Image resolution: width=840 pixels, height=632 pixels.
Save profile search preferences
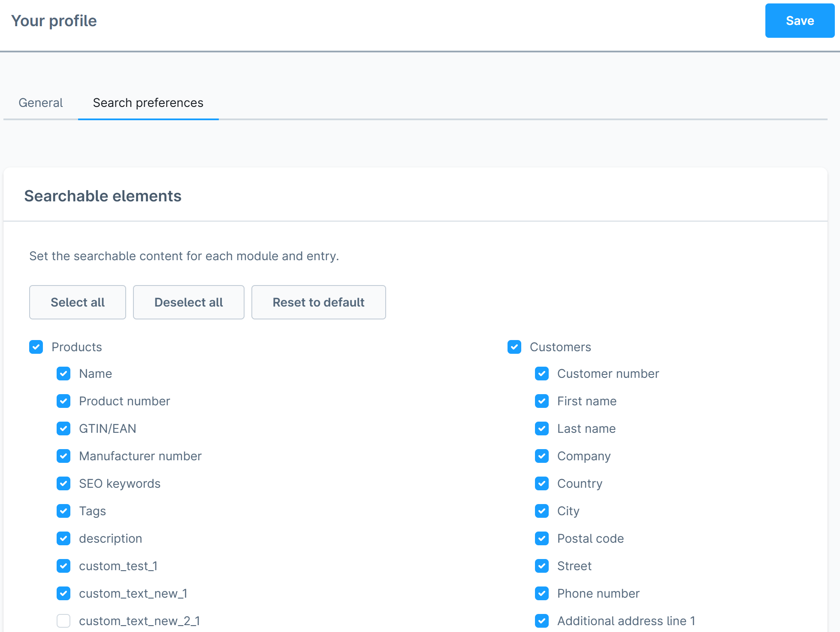pos(800,21)
